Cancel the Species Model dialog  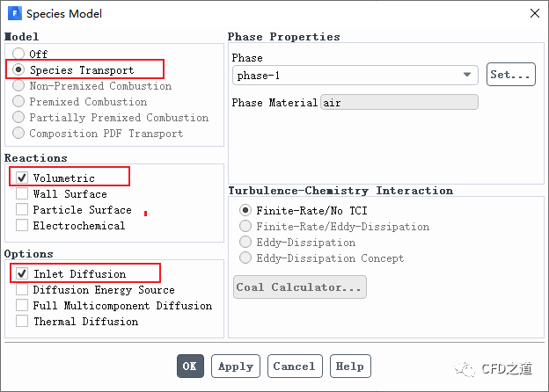[294, 367]
